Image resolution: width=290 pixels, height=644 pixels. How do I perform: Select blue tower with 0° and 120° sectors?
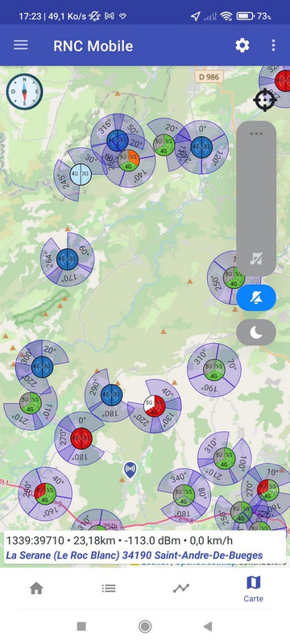coord(201,147)
